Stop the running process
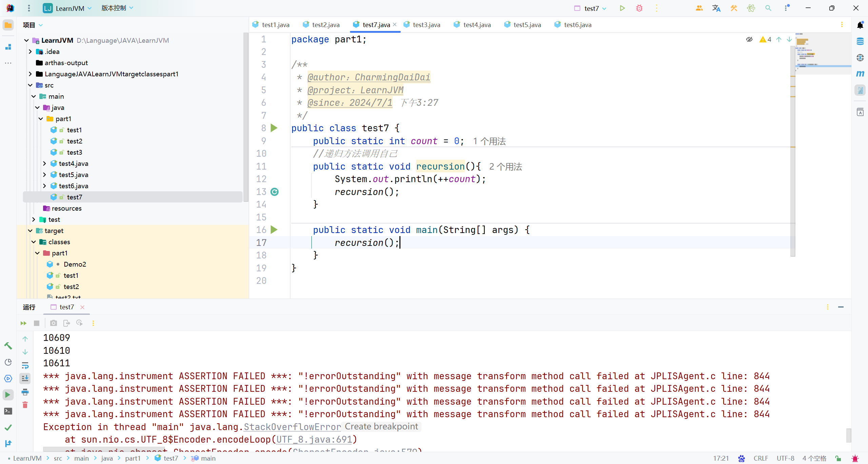868x464 pixels. 37,323
